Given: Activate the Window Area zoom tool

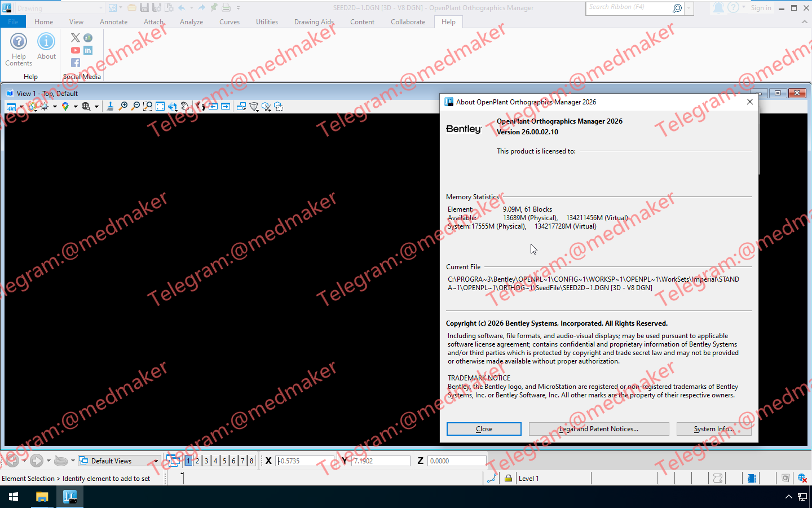Looking at the screenshot, I should (x=148, y=106).
